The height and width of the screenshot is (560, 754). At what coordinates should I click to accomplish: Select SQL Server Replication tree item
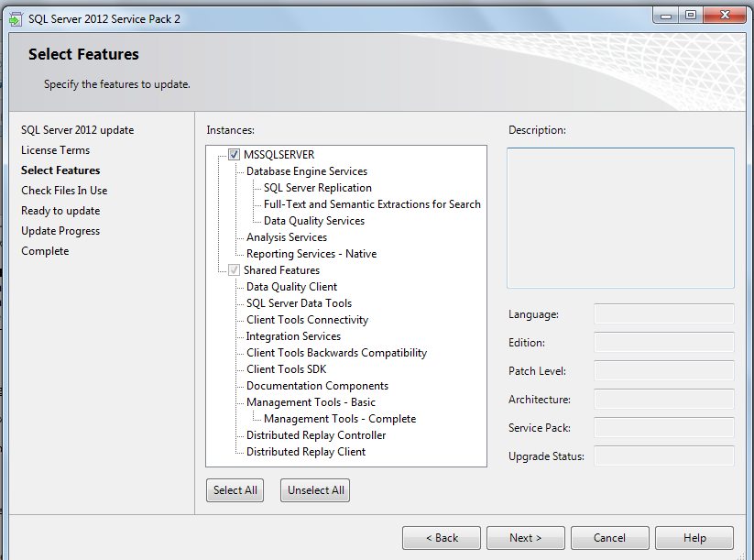point(318,188)
